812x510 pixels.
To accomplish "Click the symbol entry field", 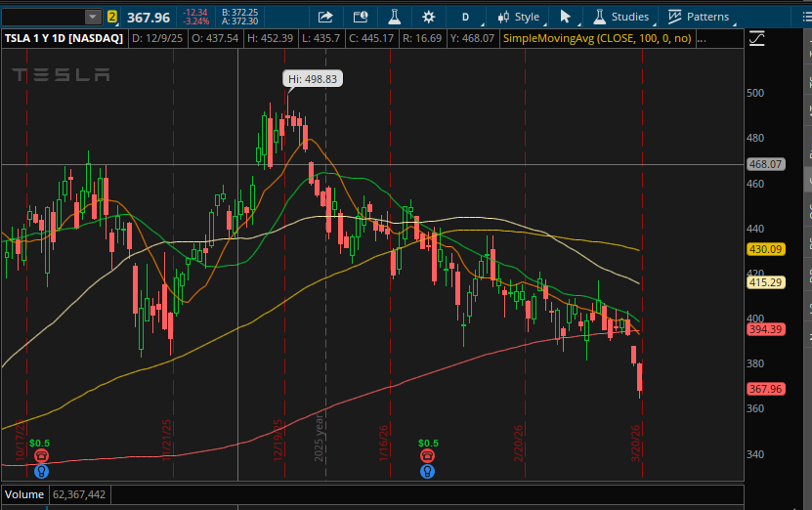I will (x=43, y=17).
